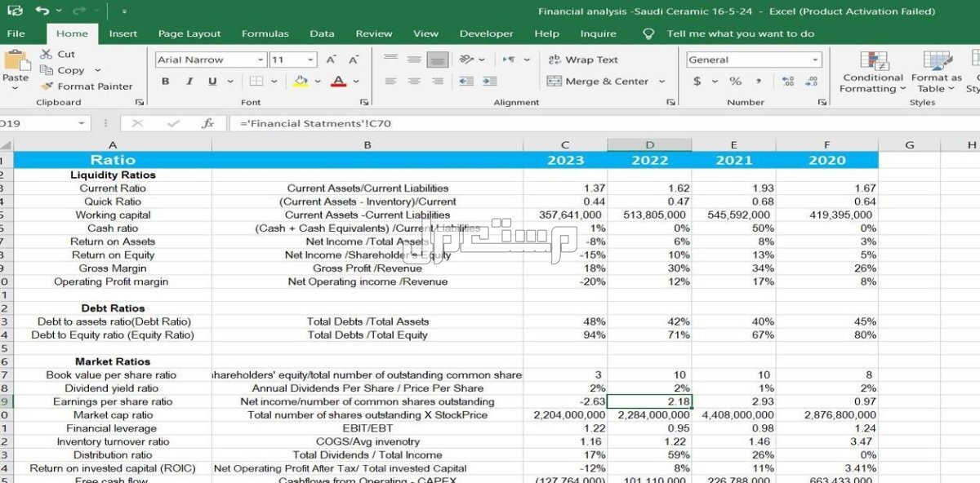Open the font size 11 dropdown
The height and width of the screenshot is (483, 980).
(x=310, y=60)
